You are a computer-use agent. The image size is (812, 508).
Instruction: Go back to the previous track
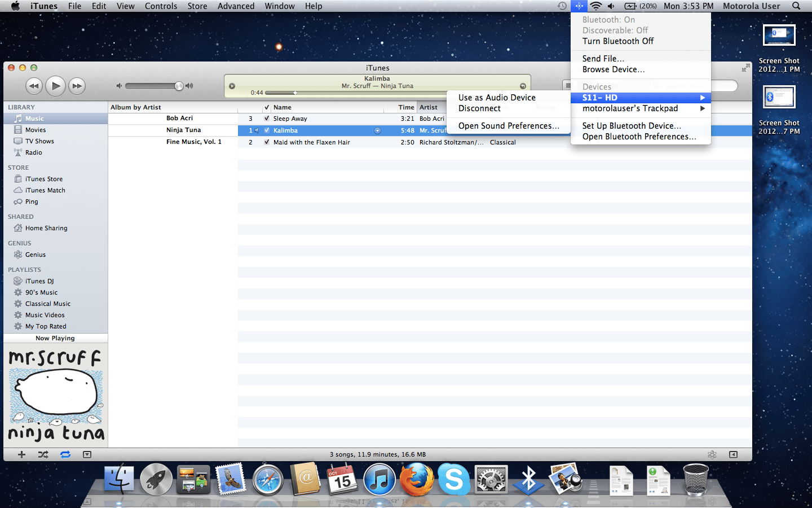34,86
